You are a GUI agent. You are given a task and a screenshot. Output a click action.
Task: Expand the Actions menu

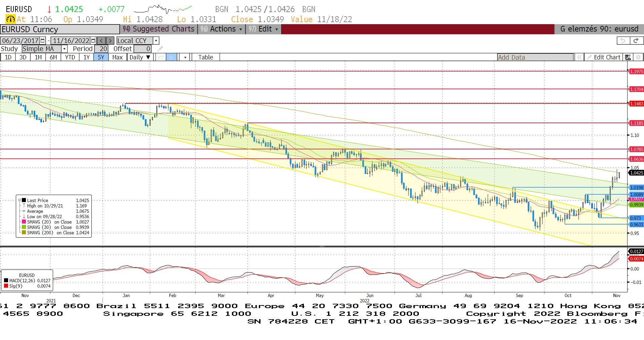222,29
